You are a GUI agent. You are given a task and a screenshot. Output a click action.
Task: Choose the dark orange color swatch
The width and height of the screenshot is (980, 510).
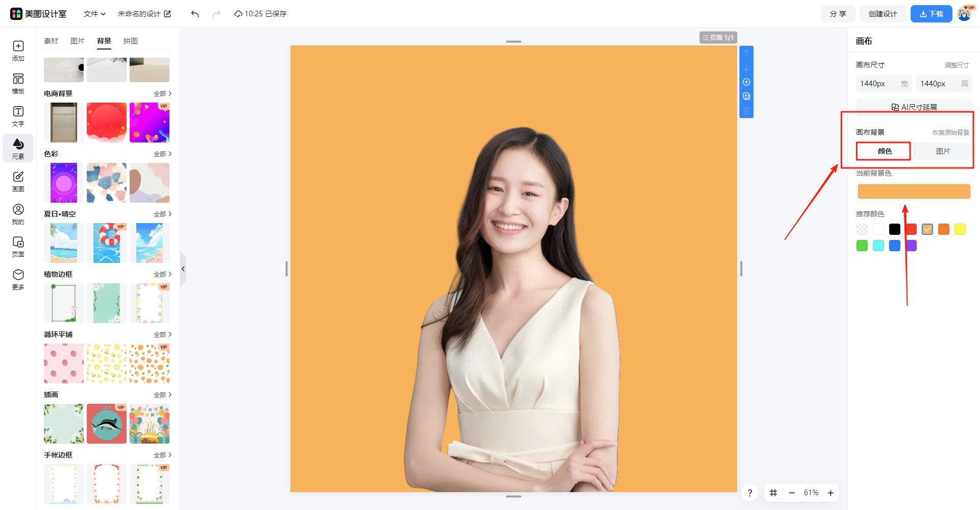click(x=944, y=229)
